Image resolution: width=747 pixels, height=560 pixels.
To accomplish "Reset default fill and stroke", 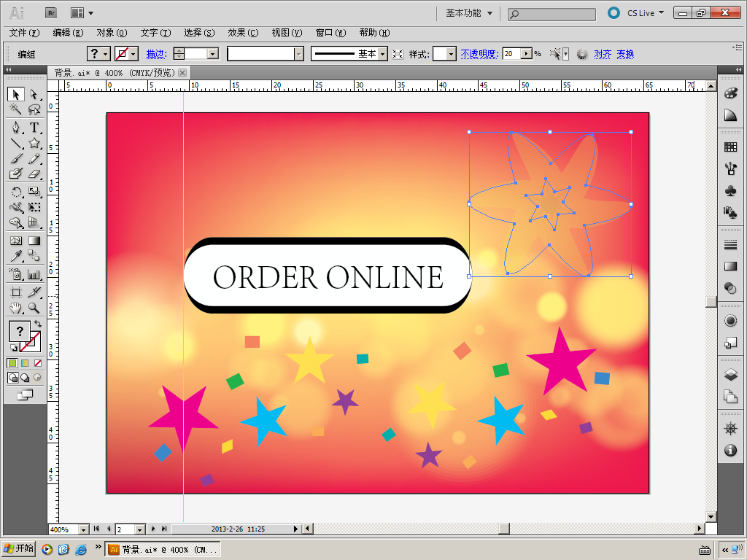I will tap(13, 348).
